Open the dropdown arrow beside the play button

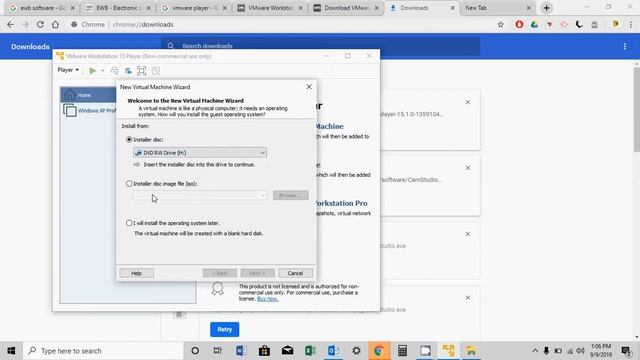tap(102, 71)
